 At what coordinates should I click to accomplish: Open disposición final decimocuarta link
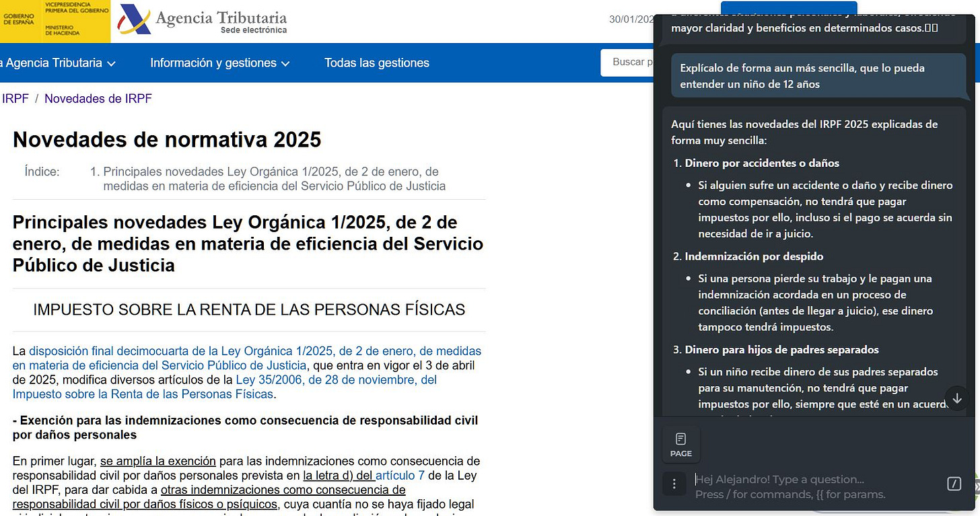(x=247, y=359)
